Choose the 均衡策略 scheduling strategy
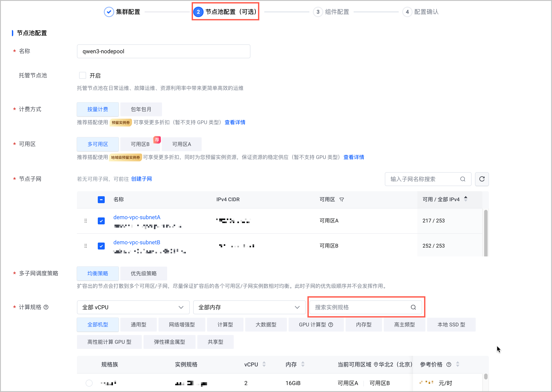 (x=98, y=274)
